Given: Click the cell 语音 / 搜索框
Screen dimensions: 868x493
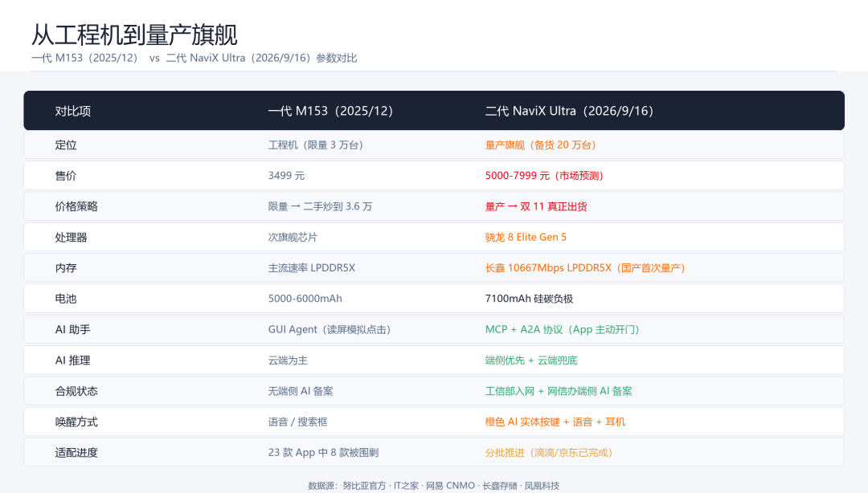Looking at the screenshot, I should coord(298,422).
